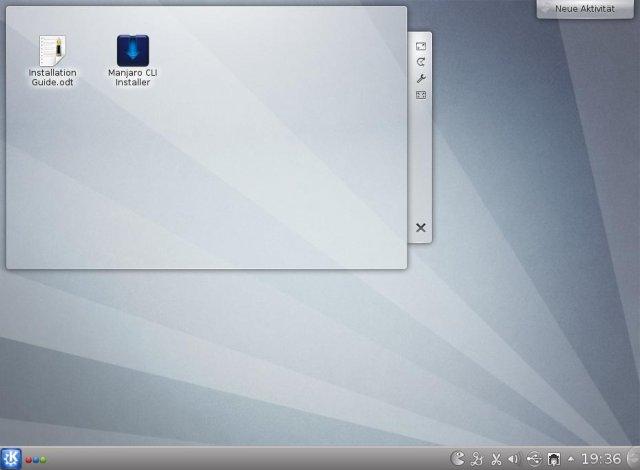
Task: Open the KDE Kickoff application launcher
Action: (11, 459)
